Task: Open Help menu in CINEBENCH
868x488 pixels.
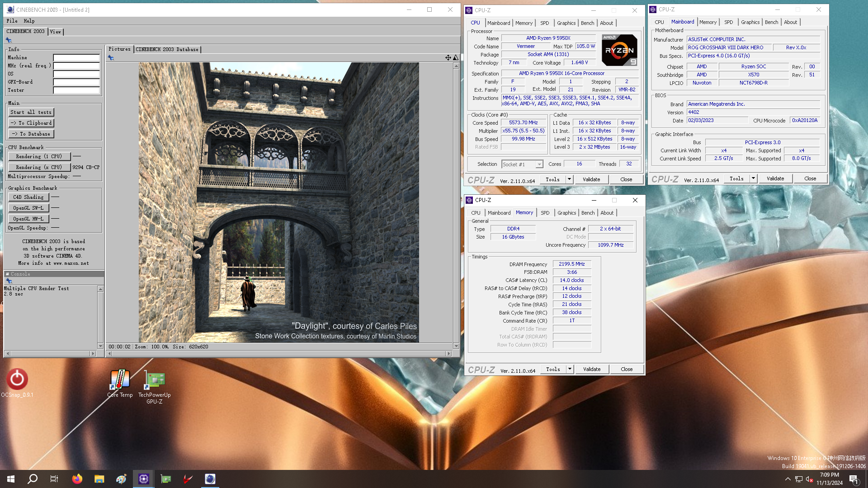Action: 29,21
